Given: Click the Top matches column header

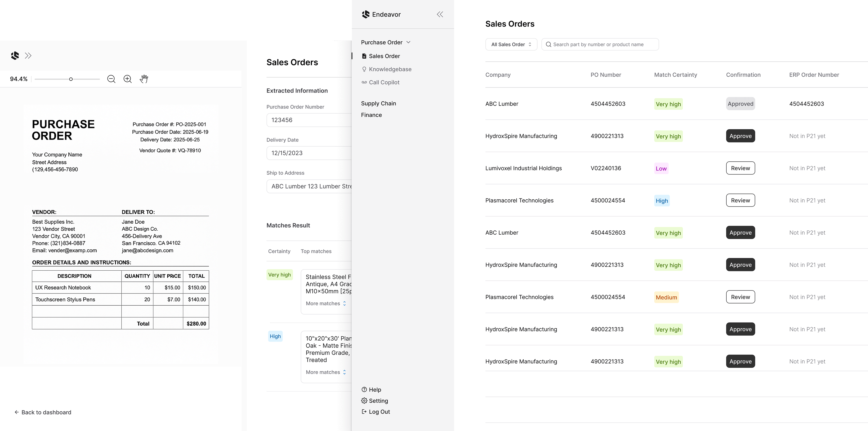Looking at the screenshot, I should coord(316,251).
